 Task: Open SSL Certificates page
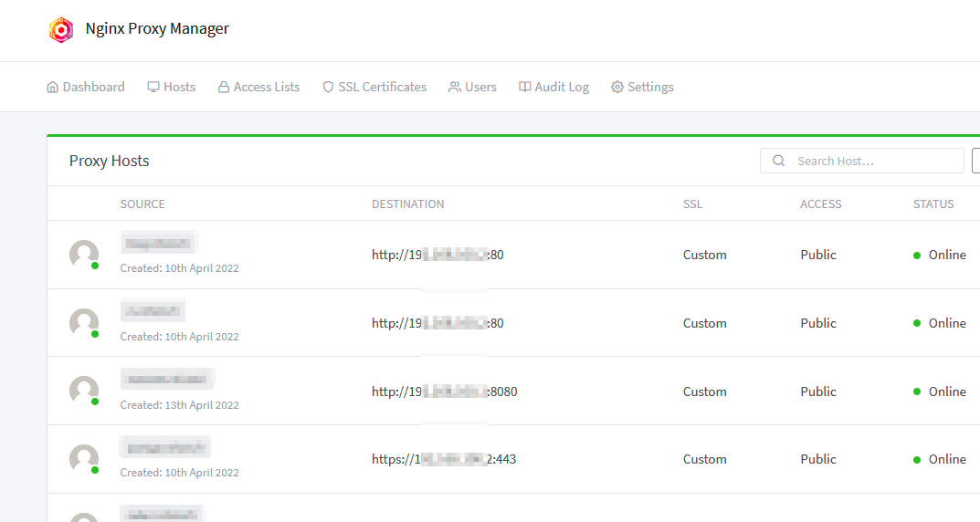374,87
